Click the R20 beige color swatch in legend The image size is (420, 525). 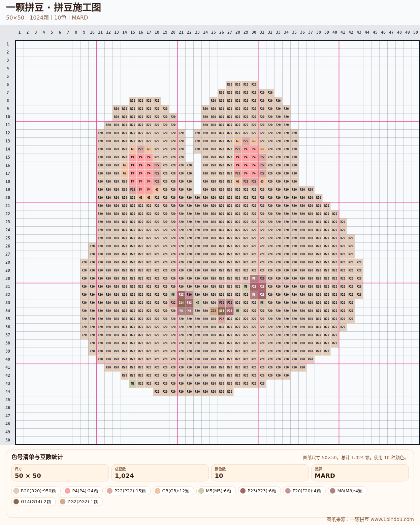point(16,491)
